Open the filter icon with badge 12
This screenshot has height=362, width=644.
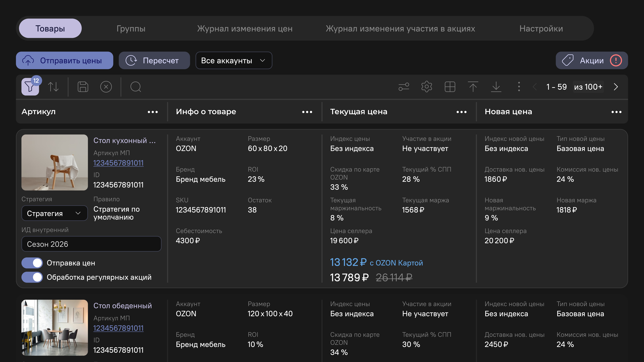pos(30,87)
